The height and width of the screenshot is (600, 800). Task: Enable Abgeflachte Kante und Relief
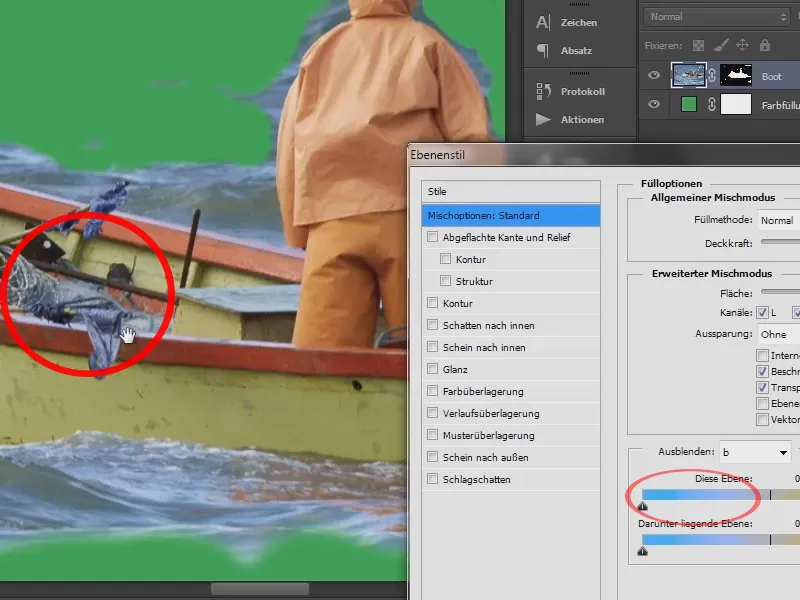tap(433, 237)
